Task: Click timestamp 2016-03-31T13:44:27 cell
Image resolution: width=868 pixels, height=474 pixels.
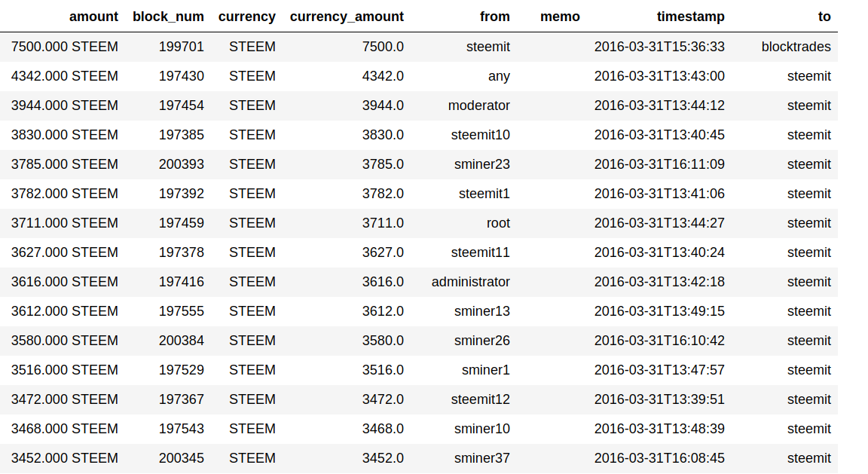Action: click(x=659, y=223)
